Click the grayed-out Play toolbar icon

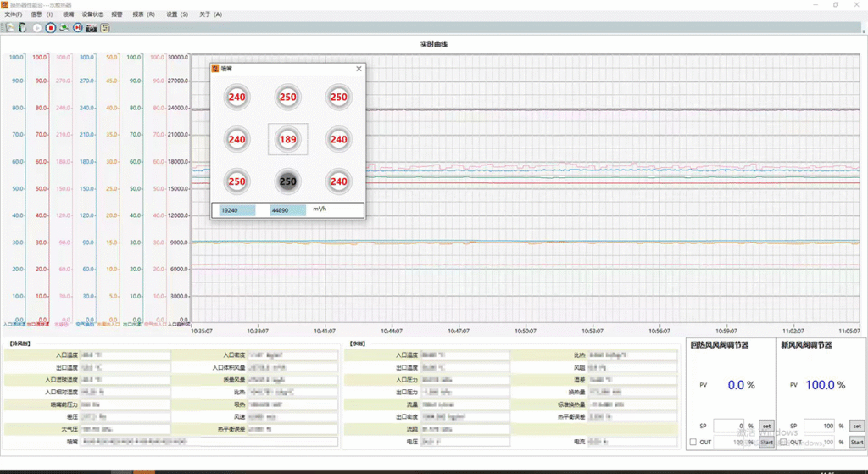tap(37, 28)
